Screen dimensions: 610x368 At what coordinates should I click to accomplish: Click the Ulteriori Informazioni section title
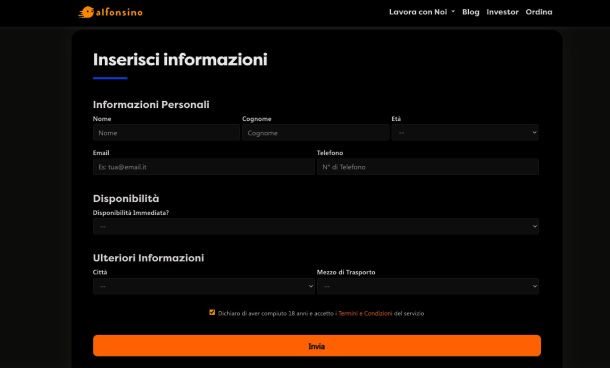148,258
